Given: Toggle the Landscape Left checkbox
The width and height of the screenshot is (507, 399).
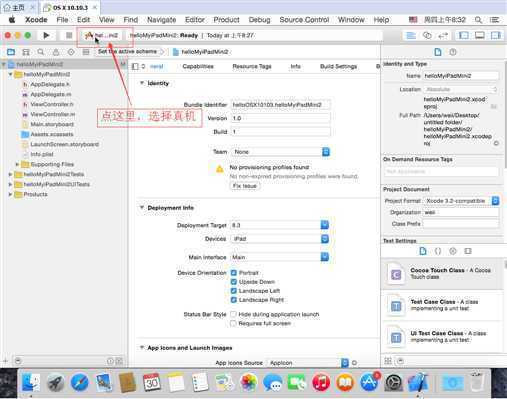Looking at the screenshot, I should point(234,291).
